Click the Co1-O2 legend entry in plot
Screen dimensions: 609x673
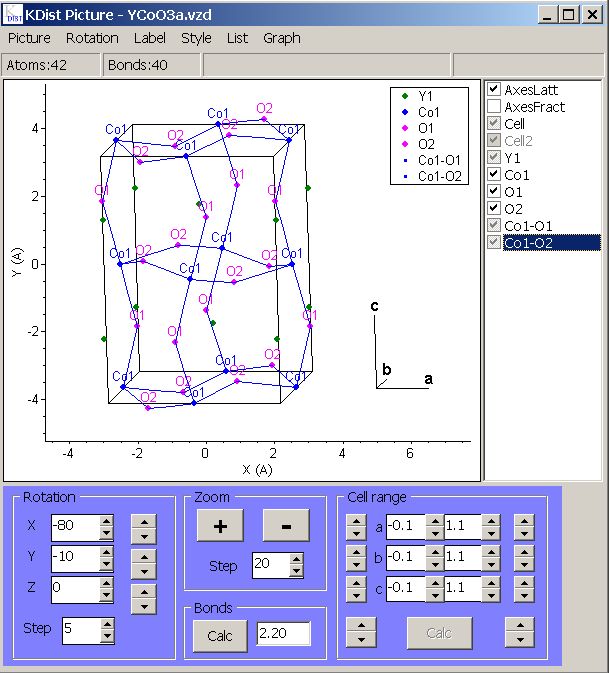(x=432, y=176)
